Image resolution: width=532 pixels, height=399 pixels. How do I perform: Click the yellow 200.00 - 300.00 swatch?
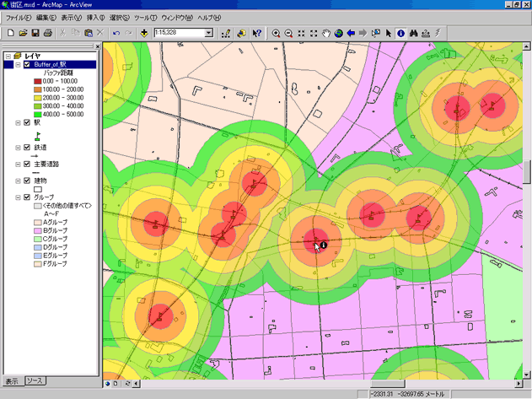[38, 98]
